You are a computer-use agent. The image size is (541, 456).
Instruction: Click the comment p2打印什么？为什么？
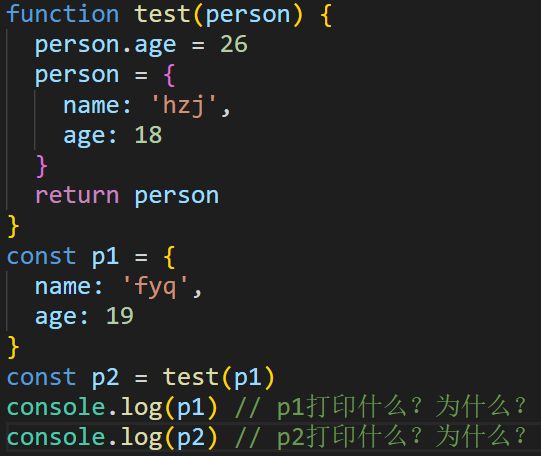(x=381, y=437)
